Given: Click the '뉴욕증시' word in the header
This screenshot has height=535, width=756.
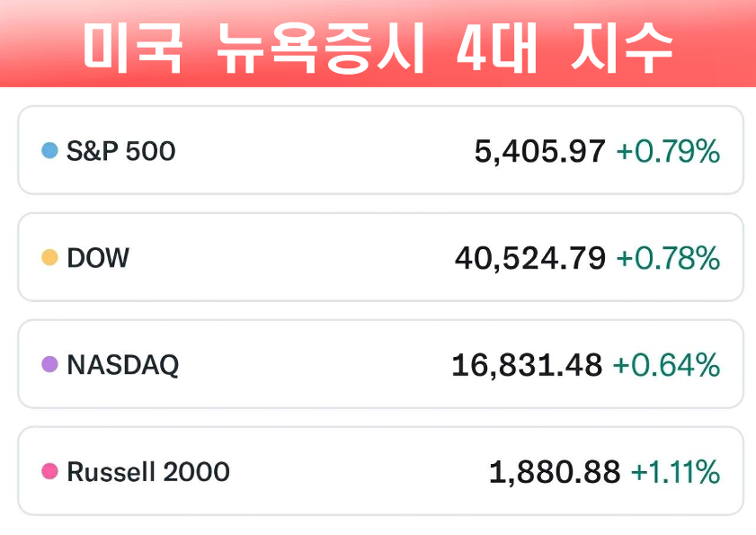Looking at the screenshot, I should coord(319,48).
